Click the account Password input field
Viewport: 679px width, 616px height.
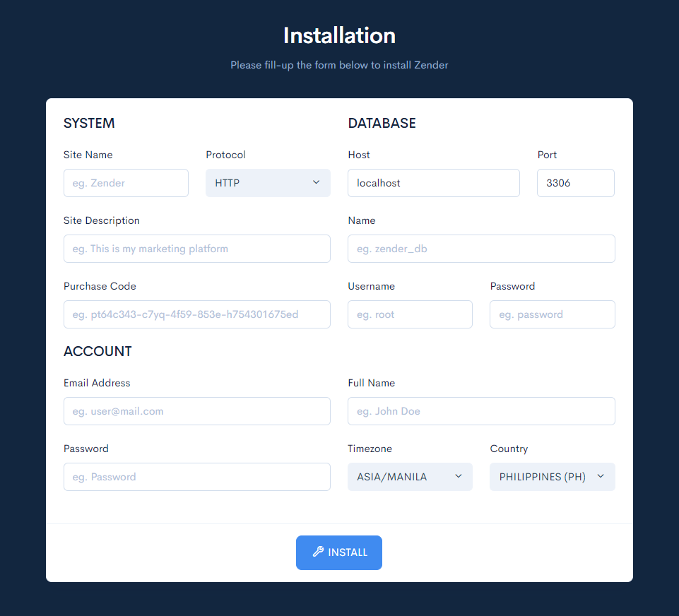click(x=196, y=477)
